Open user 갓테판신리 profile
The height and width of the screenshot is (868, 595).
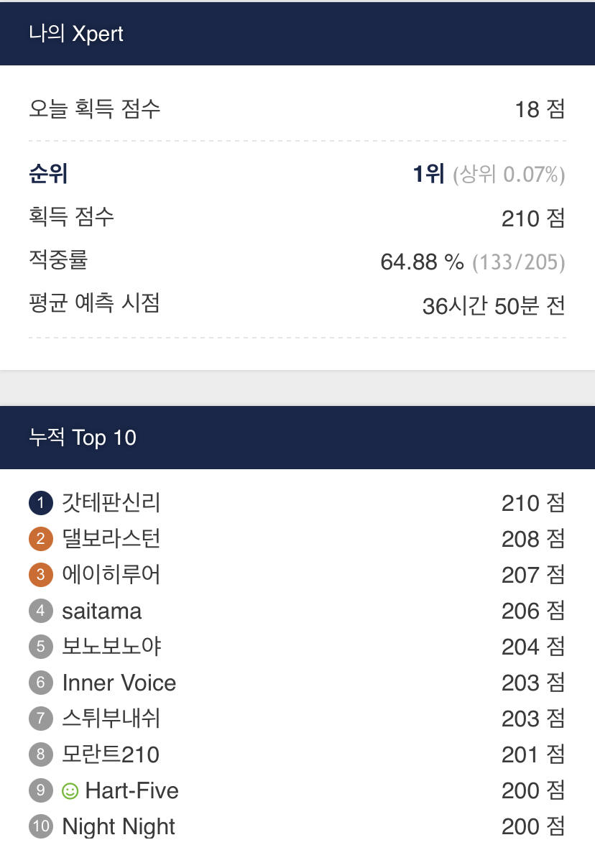coord(111,503)
